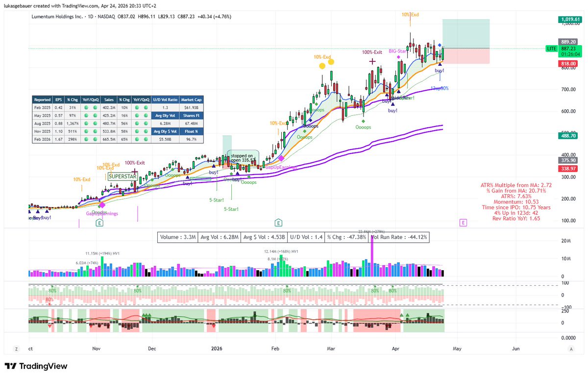Click the $61.93B market cap value
This screenshot has width=588, height=378.
coord(191,107)
